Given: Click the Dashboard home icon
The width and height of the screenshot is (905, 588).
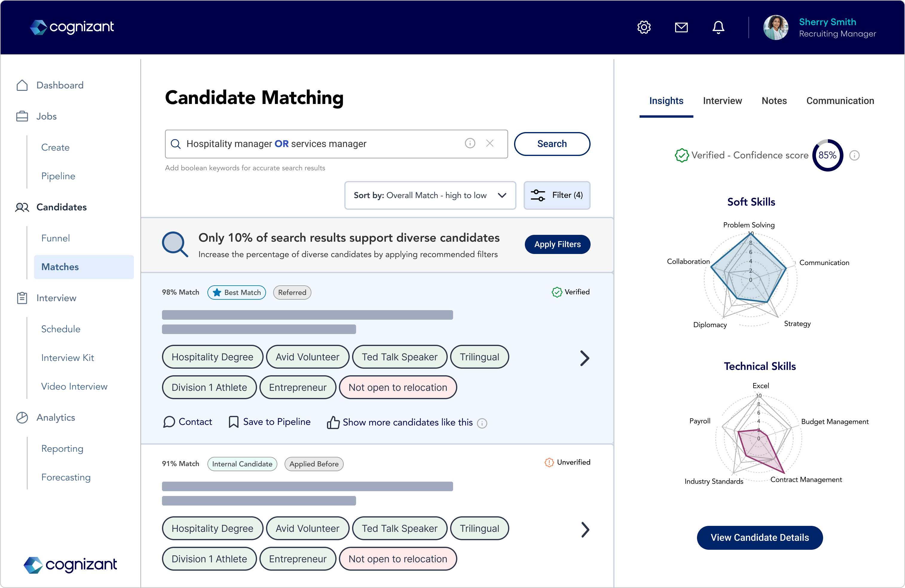Looking at the screenshot, I should pyautogui.click(x=22, y=85).
